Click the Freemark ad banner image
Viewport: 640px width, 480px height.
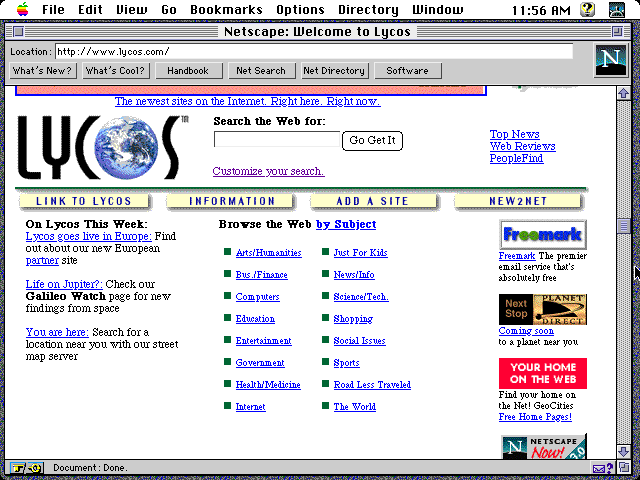pyautogui.click(x=543, y=235)
